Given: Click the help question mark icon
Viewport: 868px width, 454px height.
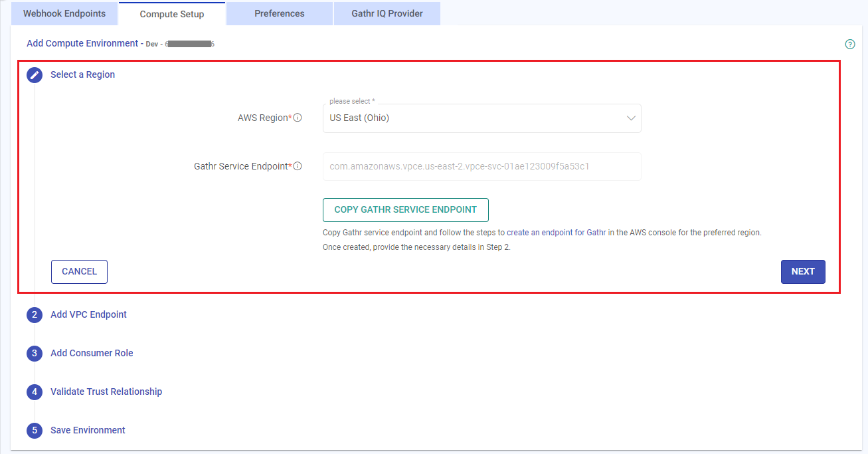Looking at the screenshot, I should 849,45.
